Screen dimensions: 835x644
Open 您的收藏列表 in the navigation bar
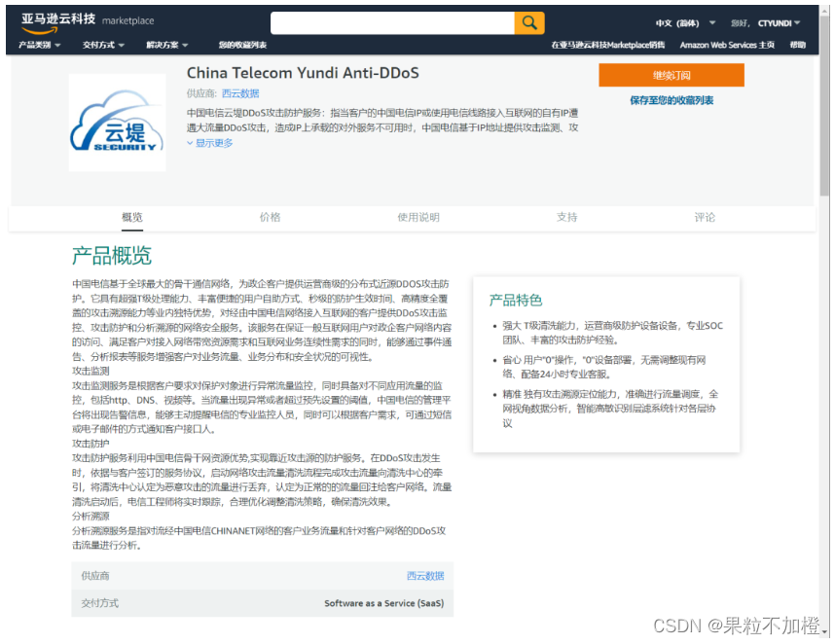click(243, 46)
